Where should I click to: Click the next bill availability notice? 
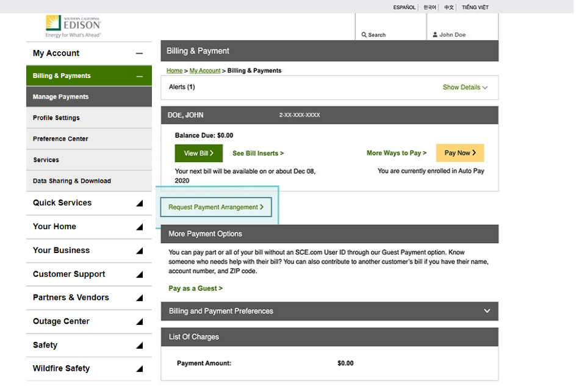tap(245, 176)
